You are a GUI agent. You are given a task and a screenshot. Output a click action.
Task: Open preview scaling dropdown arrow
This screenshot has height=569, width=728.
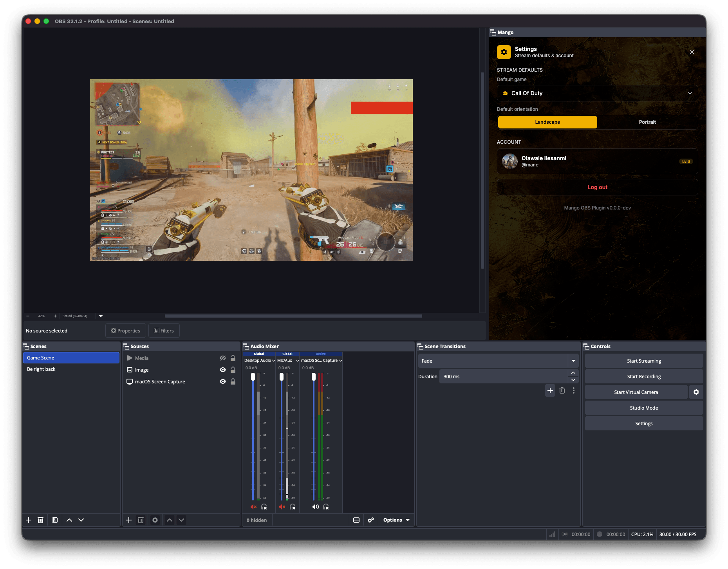pyautogui.click(x=101, y=316)
